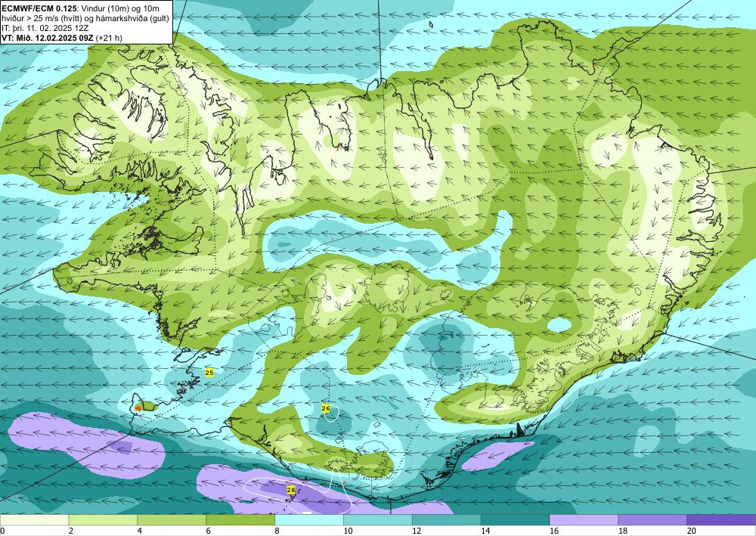Click the scale value '2'
The width and height of the screenshot is (756, 536).
(x=71, y=531)
